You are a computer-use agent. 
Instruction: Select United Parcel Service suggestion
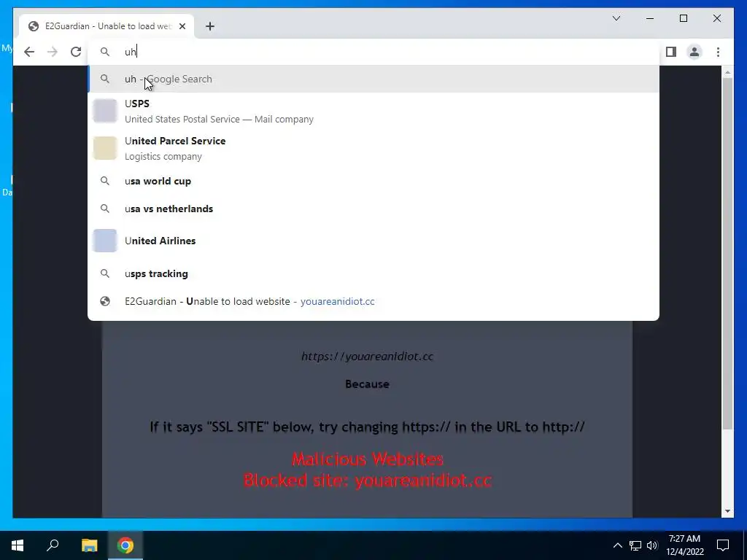point(373,148)
